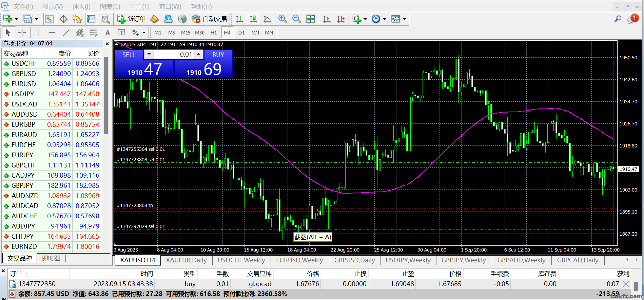This screenshot has width=644, height=300.
Task: Open the lot volume dropdown
Action: point(149,54)
